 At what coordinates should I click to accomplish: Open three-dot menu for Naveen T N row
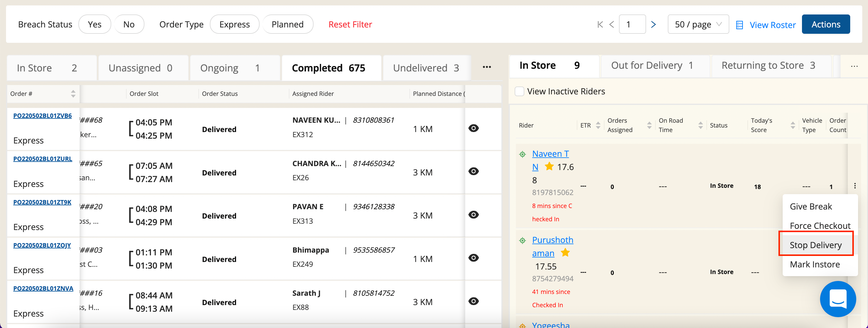click(x=855, y=186)
